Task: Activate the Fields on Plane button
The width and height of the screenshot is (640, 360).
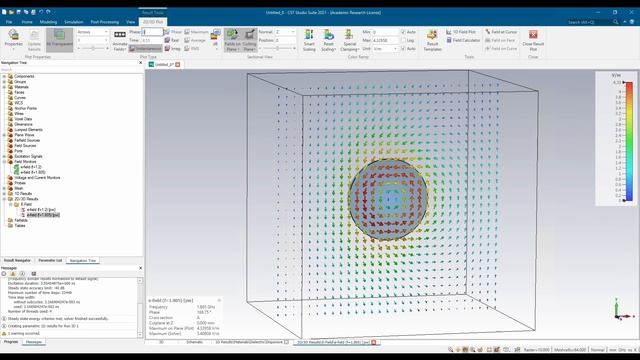Action: [x=232, y=40]
